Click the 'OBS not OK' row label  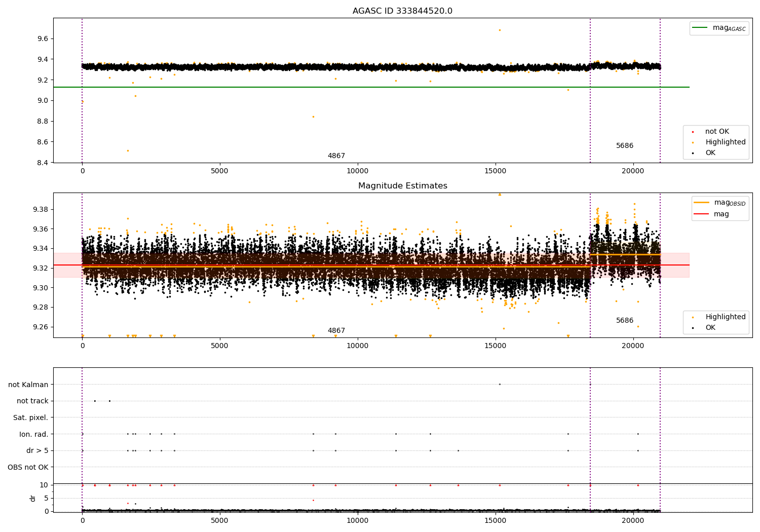28,467
